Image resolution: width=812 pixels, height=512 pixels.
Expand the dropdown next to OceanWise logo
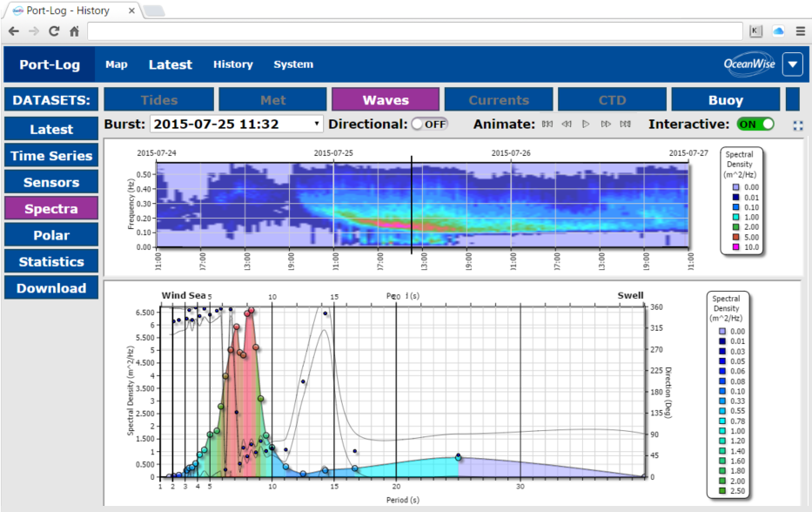792,64
